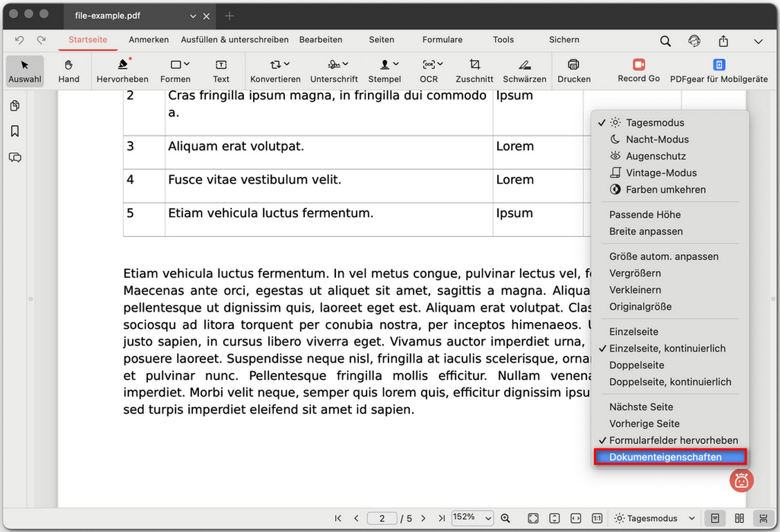Launch Record Go from the toolbar

click(638, 70)
